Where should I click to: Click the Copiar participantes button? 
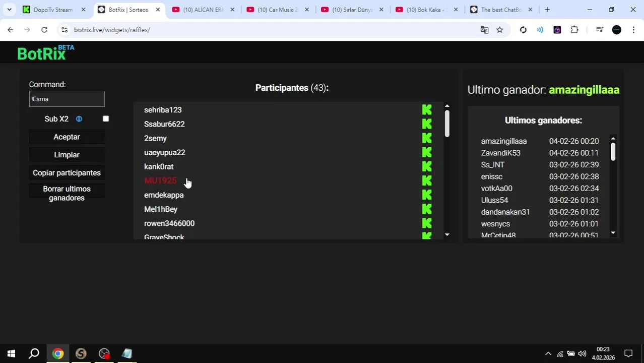pos(67,172)
